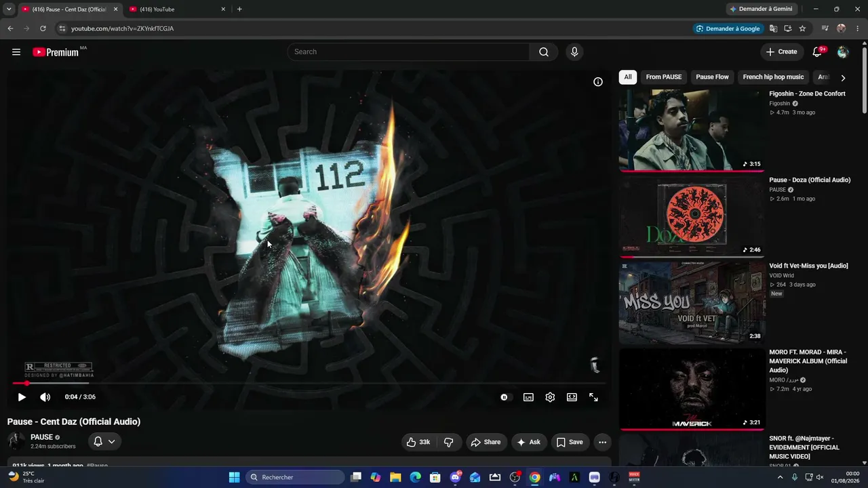Open the PAUSE channel avatar
Image resolution: width=868 pixels, height=488 pixels.
16,442
